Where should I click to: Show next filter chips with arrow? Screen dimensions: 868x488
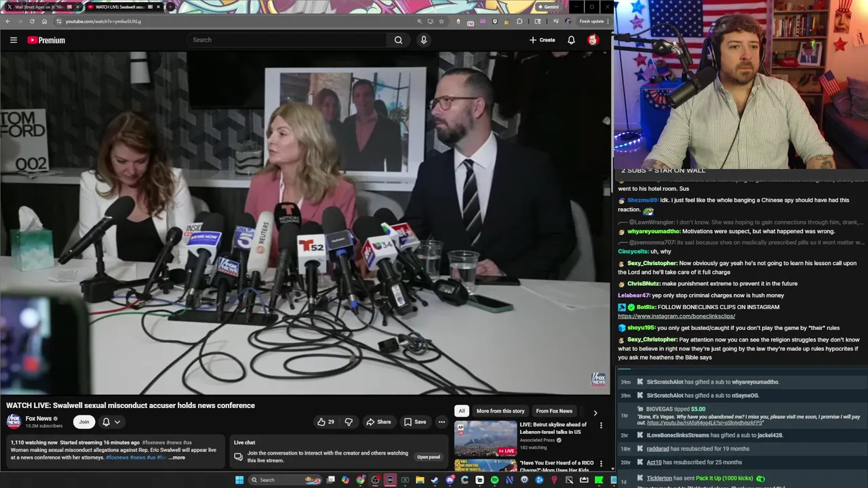tap(595, 412)
